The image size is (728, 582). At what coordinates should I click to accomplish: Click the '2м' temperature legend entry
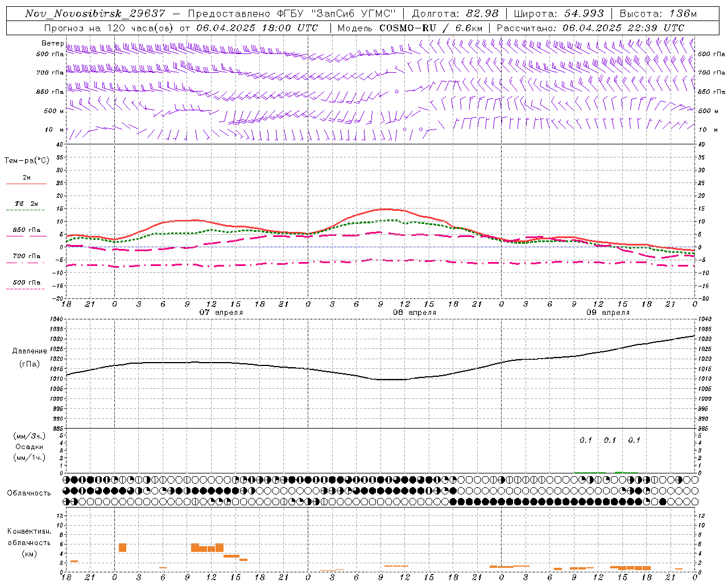(x=27, y=178)
